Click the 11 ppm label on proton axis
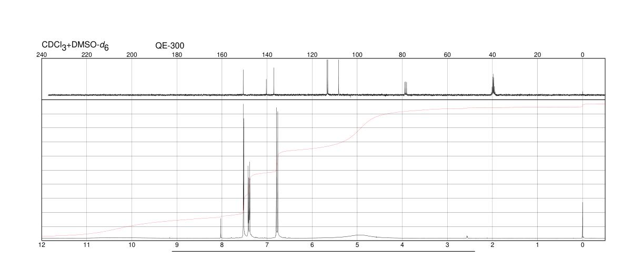Image resolution: width=644 pixels, height=278 pixels. pyautogui.click(x=87, y=245)
